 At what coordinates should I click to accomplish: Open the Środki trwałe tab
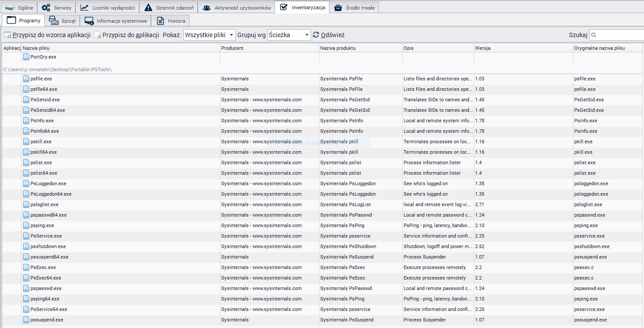(354, 7)
